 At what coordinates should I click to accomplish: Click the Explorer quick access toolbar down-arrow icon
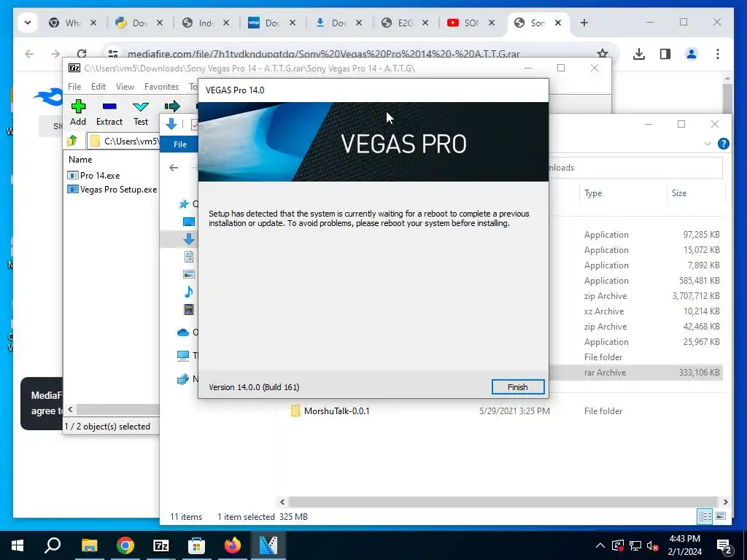[x=171, y=124]
